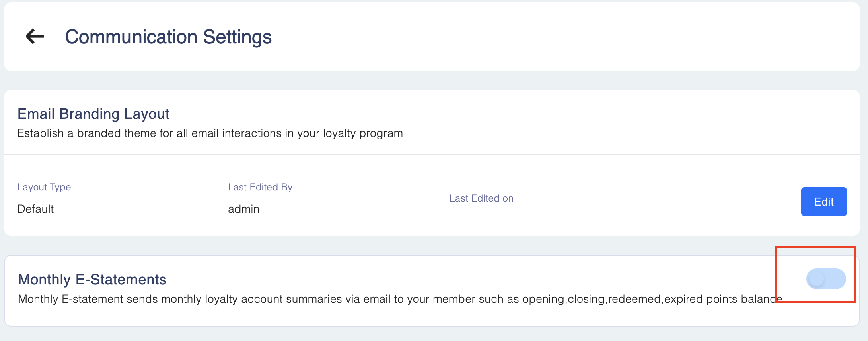Click the word Settings in page title

237,37
